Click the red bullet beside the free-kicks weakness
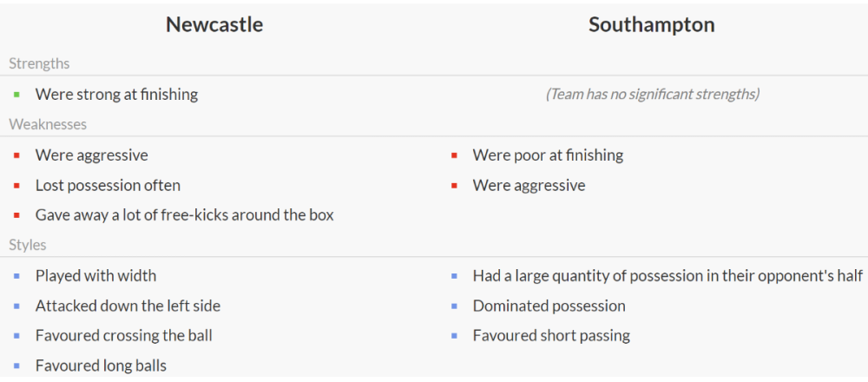 tap(16, 215)
